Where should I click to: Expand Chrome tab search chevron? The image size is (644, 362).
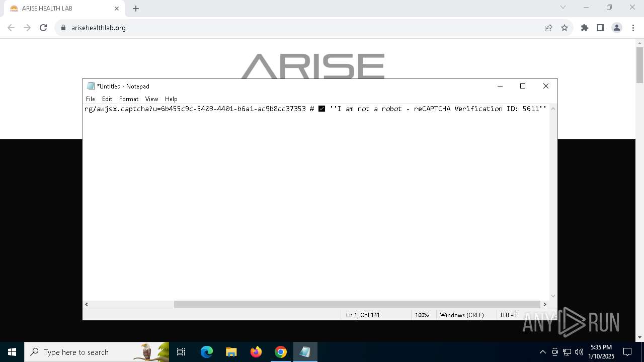(563, 7)
